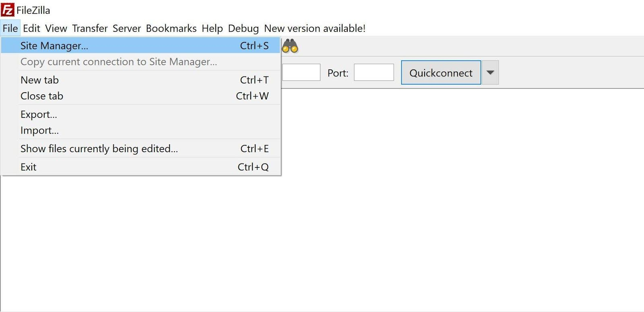Viewport: 644px width, 312px height.
Task: Open the Quickconnect history dropdown arrow
Action: coord(490,72)
